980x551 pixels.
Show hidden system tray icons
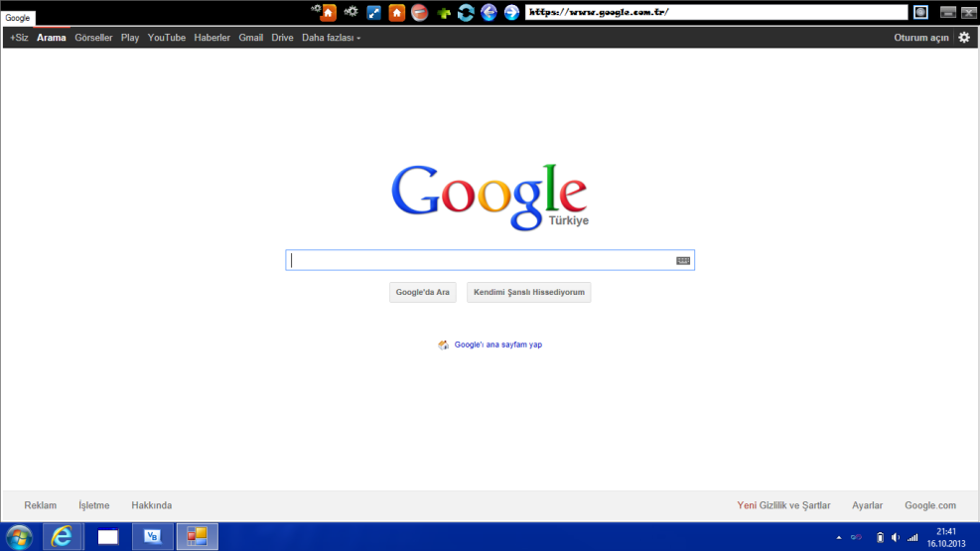(838, 537)
